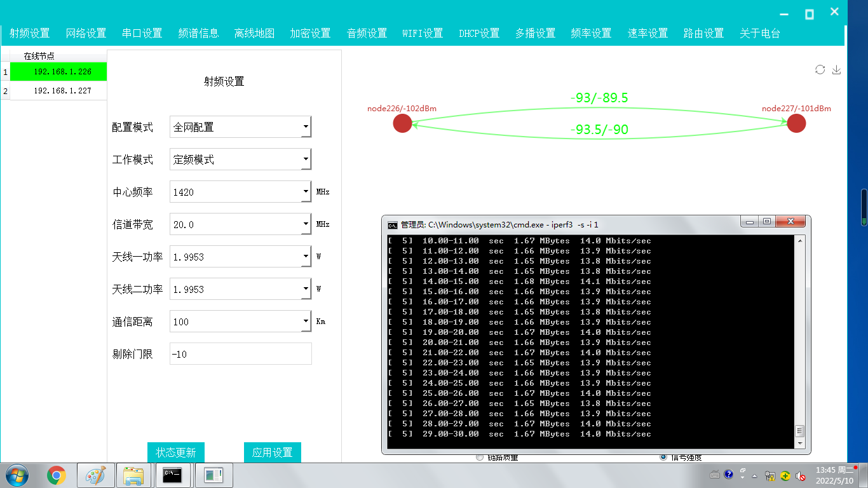Select the 信号强度 radio button

pyautogui.click(x=663, y=457)
